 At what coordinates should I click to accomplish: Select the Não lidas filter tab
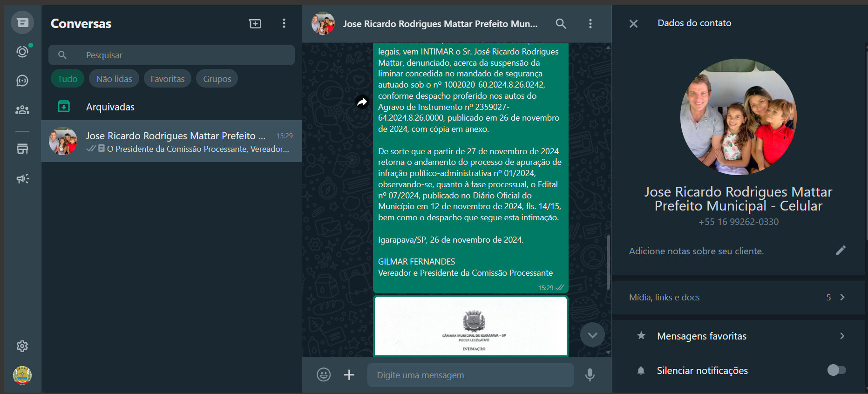click(x=114, y=79)
